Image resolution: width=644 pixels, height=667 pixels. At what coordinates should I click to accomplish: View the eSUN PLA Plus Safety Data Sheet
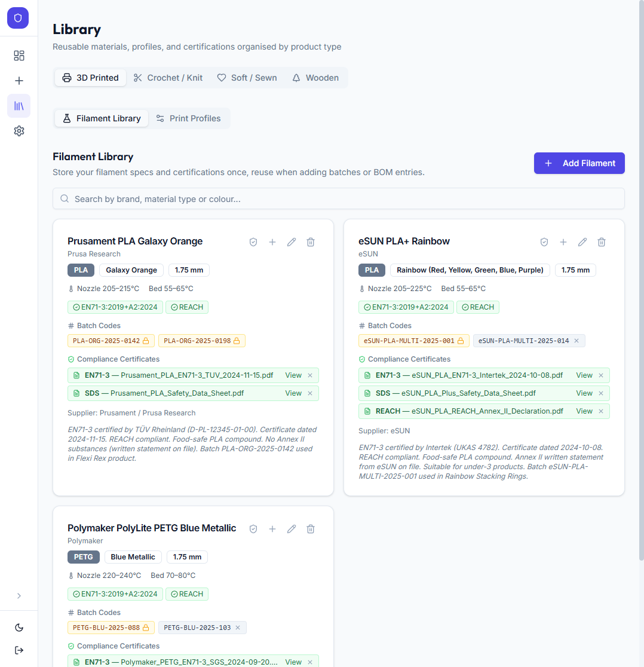pos(584,393)
